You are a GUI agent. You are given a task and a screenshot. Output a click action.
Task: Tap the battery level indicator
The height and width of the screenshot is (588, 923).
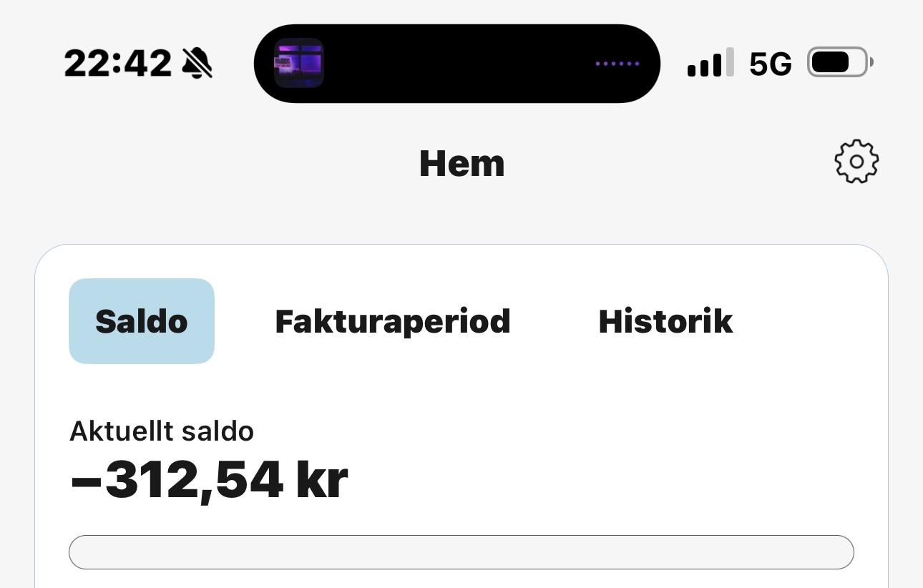839,63
